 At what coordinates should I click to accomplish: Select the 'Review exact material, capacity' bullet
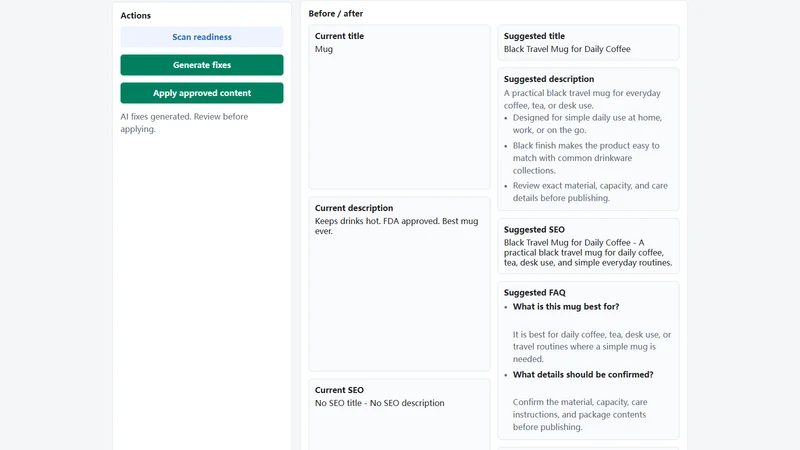click(x=590, y=191)
